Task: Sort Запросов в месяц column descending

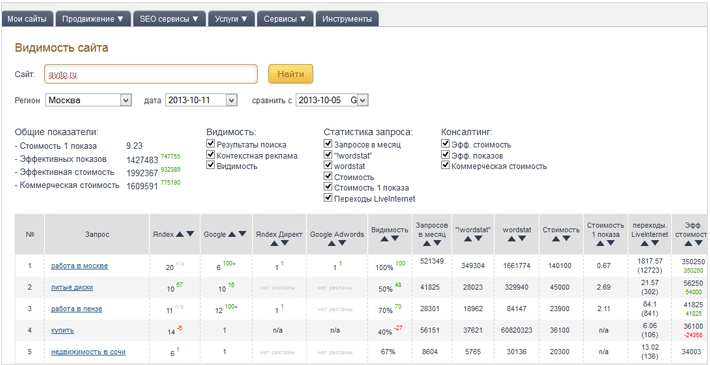Action: 437,243
